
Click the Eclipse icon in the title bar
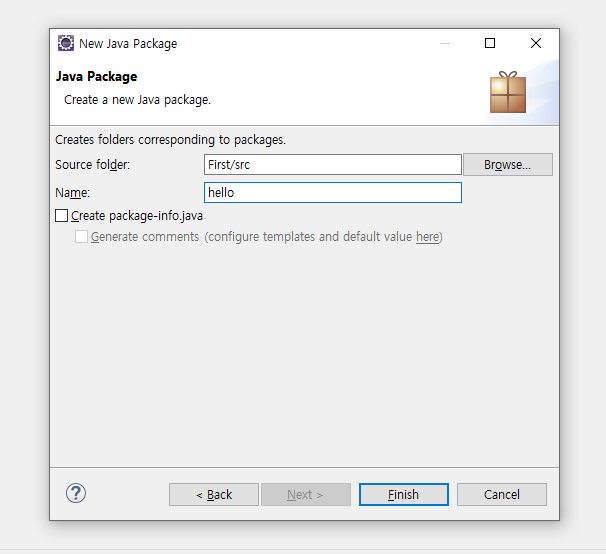tap(66, 43)
